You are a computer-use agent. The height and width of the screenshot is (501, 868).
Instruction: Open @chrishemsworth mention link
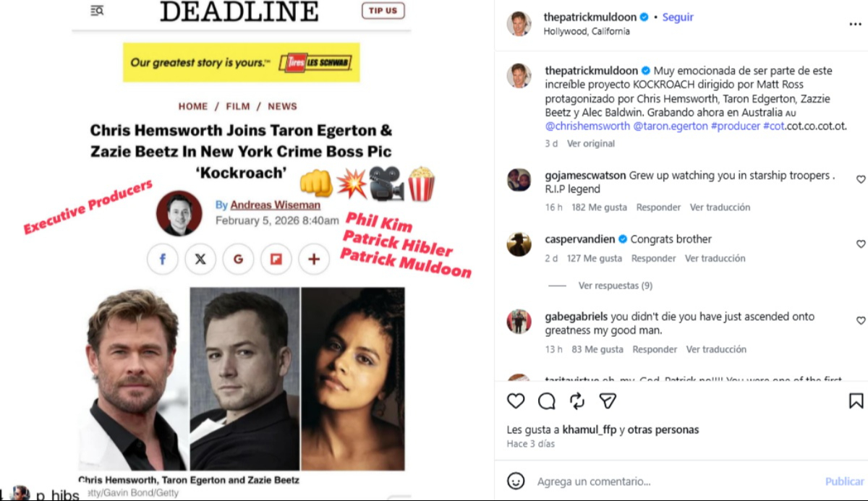coord(588,126)
